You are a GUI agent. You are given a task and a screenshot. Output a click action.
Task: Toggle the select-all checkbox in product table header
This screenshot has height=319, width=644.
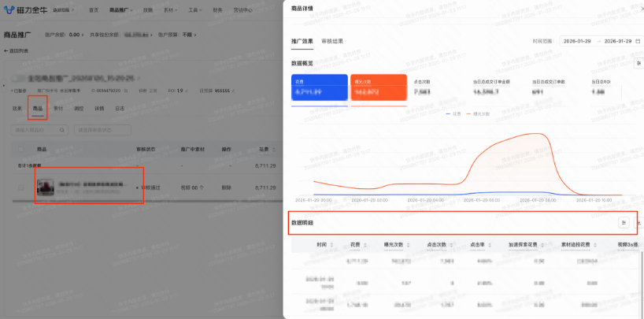coord(21,149)
